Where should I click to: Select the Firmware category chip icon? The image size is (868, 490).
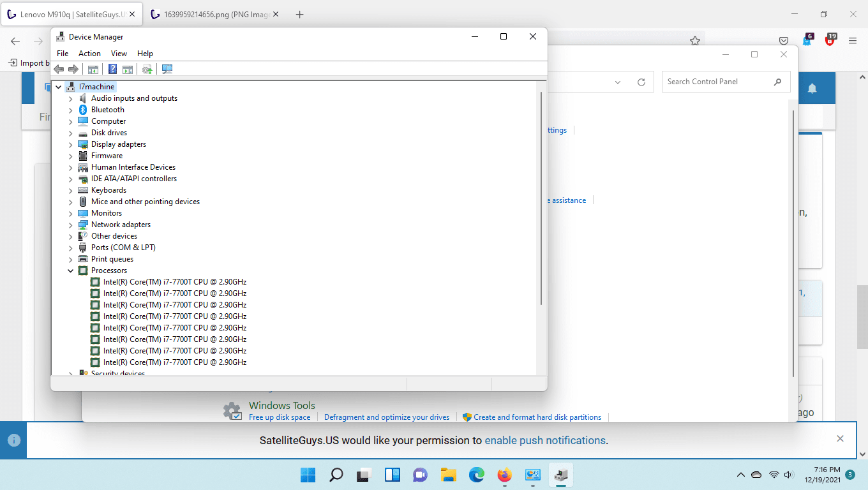pyautogui.click(x=83, y=156)
